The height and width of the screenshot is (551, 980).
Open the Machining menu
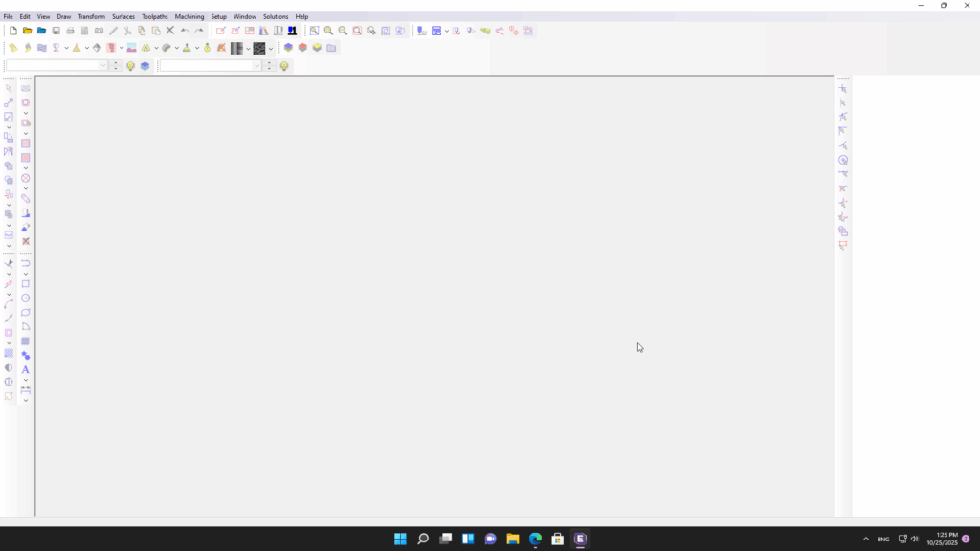189,16
